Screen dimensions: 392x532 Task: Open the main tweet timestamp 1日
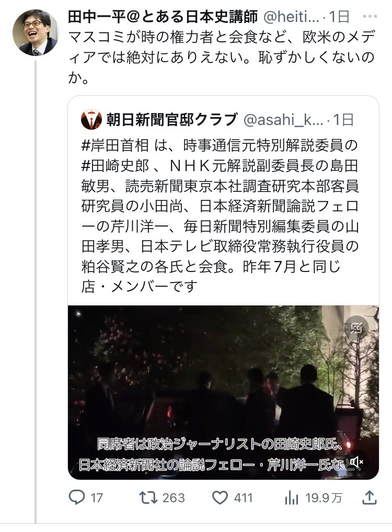339,16
